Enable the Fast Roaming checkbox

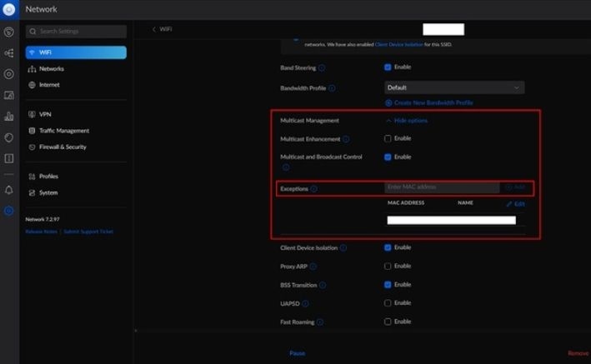[388, 322]
